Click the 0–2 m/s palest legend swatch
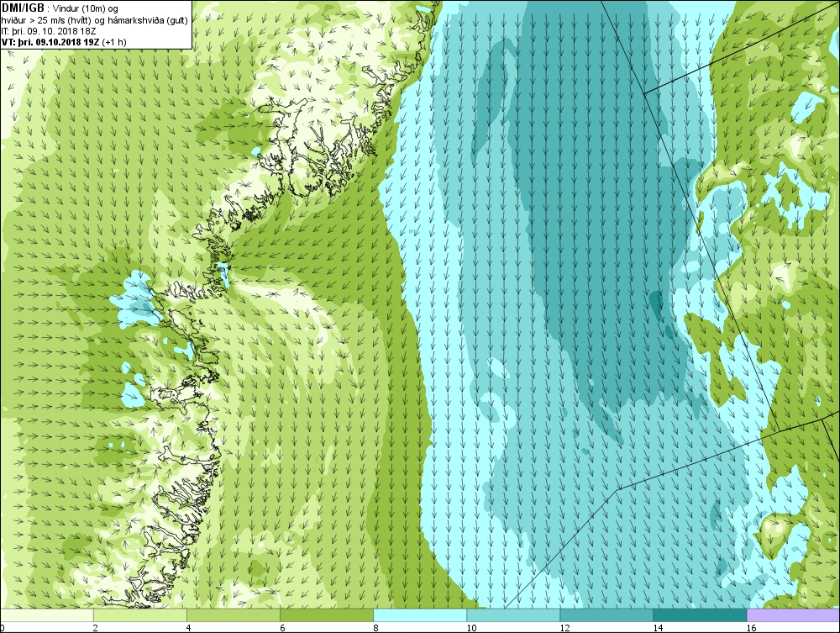This screenshot has height=633, width=840. (47, 615)
